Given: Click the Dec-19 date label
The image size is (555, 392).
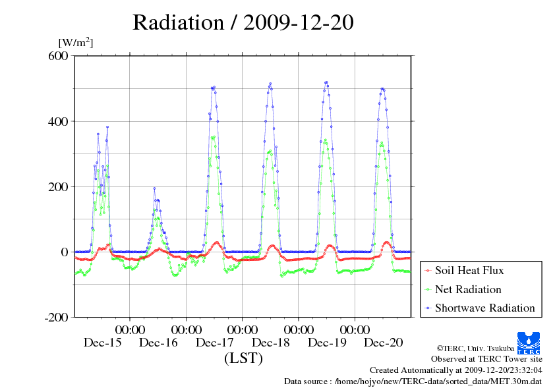Looking at the screenshot, I should (x=327, y=343).
